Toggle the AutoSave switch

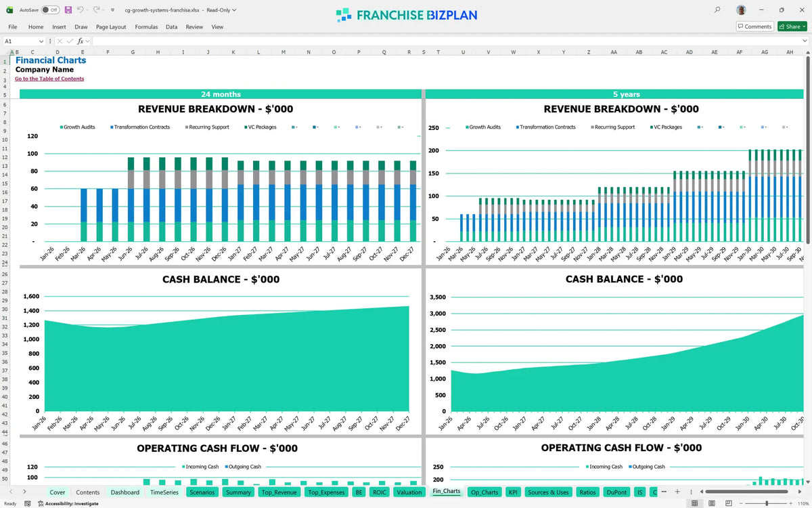click(50, 10)
